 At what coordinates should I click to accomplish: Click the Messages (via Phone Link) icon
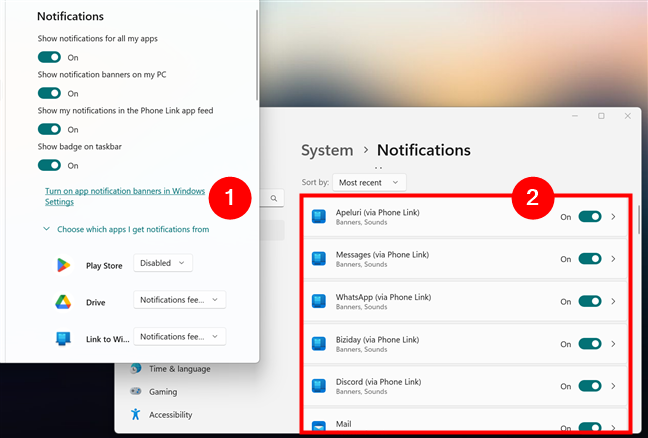319,259
